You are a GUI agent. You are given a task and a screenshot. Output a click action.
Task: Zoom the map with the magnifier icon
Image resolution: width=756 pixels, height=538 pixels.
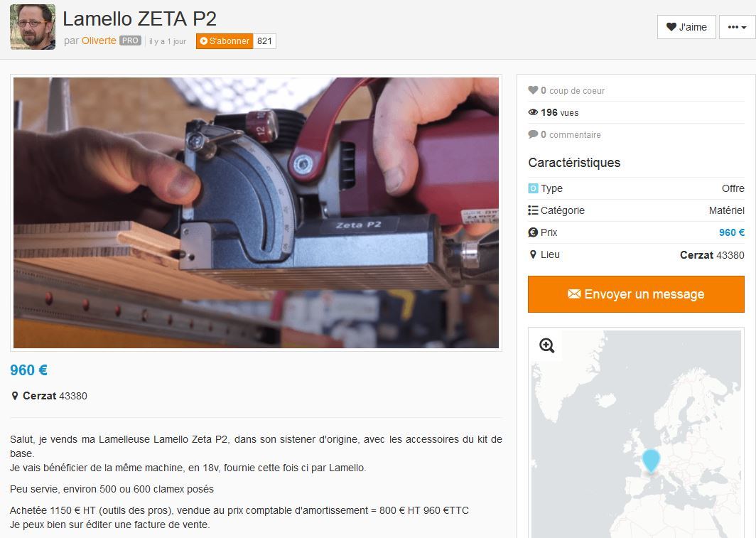pyautogui.click(x=547, y=345)
